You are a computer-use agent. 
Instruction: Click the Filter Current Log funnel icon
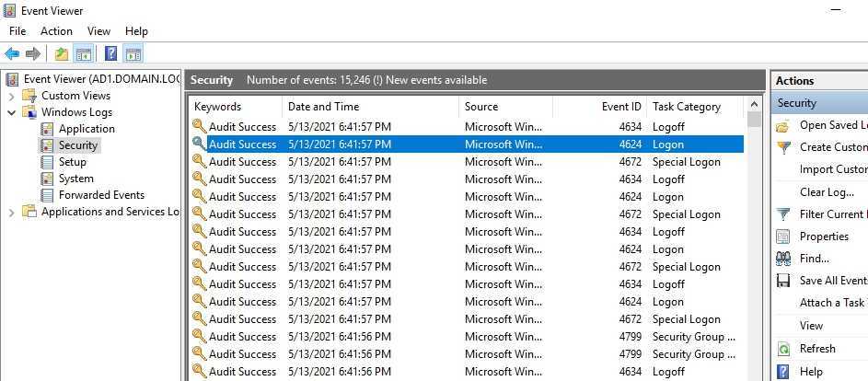pyautogui.click(x=783, y=214)
